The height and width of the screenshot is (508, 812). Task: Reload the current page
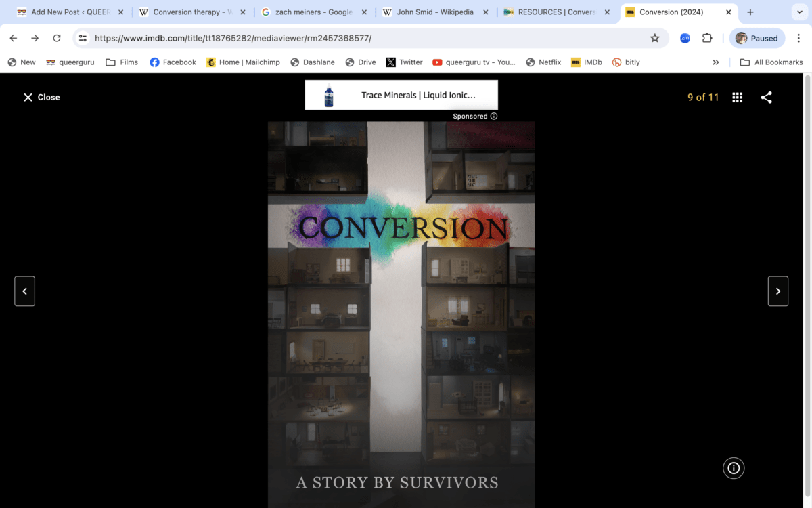57,39
